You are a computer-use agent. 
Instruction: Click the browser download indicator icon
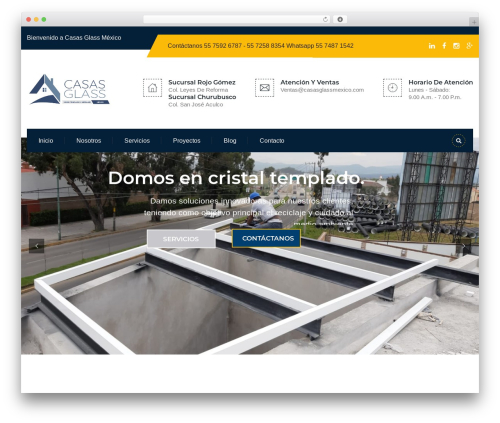[340, 19]
